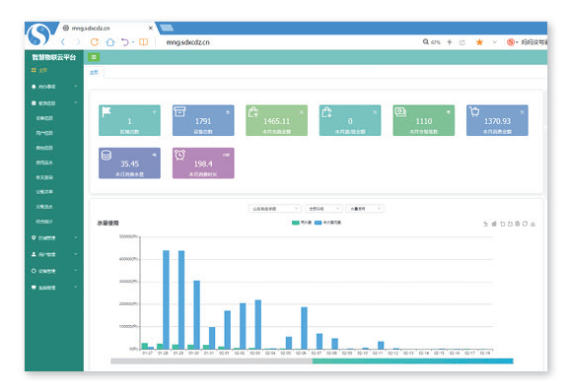This screenshot has height=392, width=569.
Task: Click the chart toolbox restore refresh icon
Action: coord(525,224)
